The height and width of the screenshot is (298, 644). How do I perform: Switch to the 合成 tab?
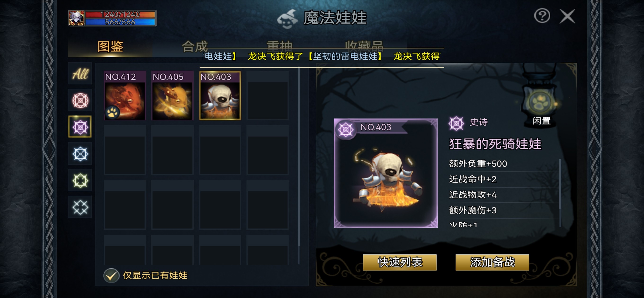(195, 46)
